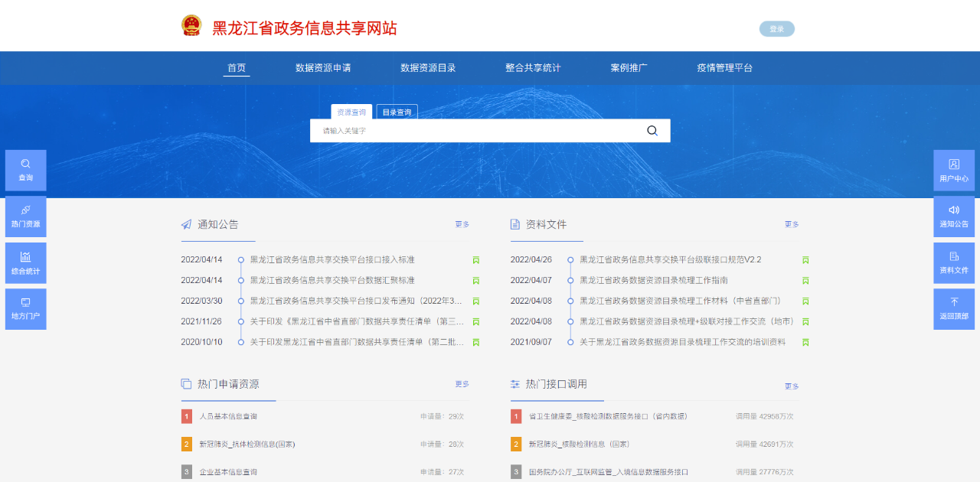Open the 地方门户 sidebar icon
Screen dimensions: 980x482
[25, 309]
